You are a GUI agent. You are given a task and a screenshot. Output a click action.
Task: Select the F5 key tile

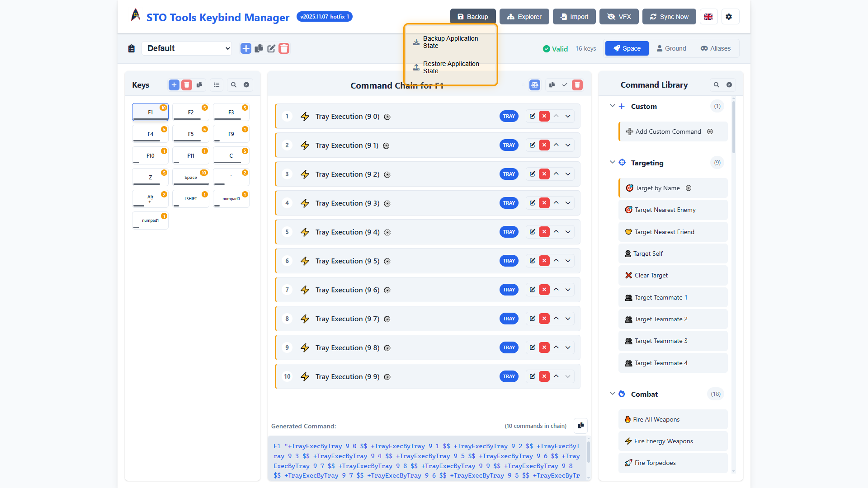click(x=190, y=134)
